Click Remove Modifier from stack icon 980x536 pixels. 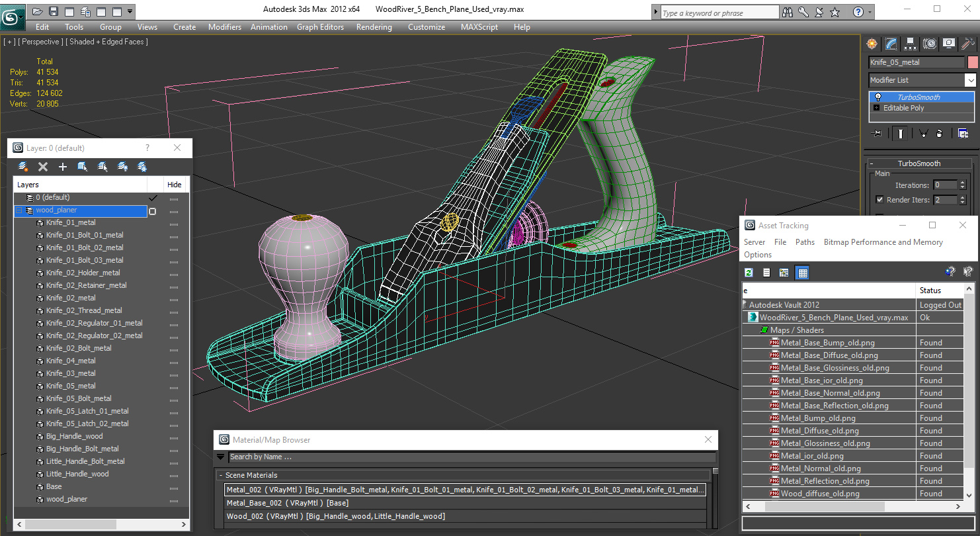coord(939,133)
